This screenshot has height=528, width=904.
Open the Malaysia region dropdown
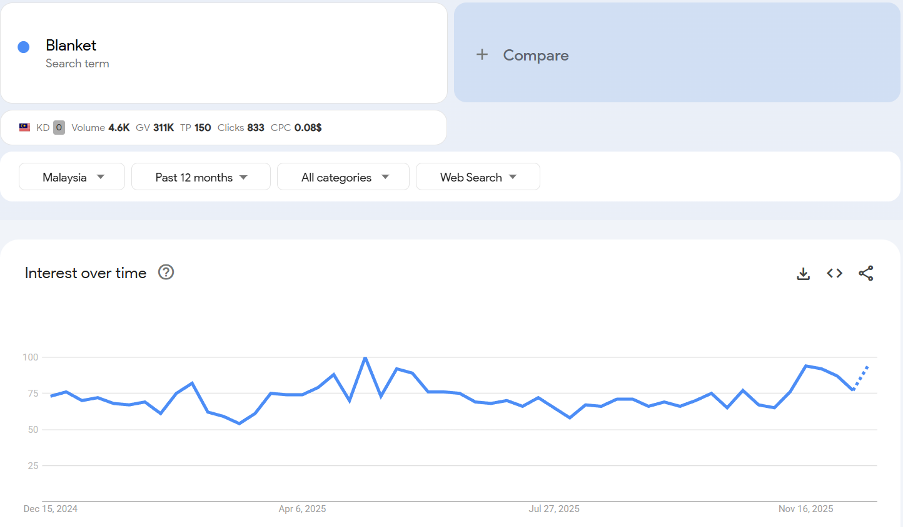pos(72,177)
